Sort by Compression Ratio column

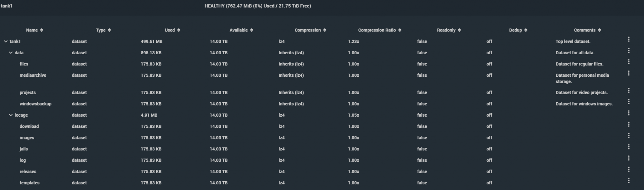tap(380, 30)
